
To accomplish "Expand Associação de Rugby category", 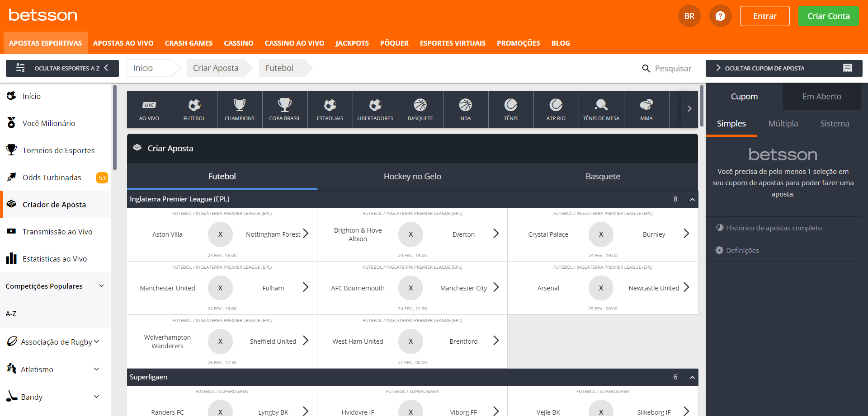I will (x=55, y=342).
